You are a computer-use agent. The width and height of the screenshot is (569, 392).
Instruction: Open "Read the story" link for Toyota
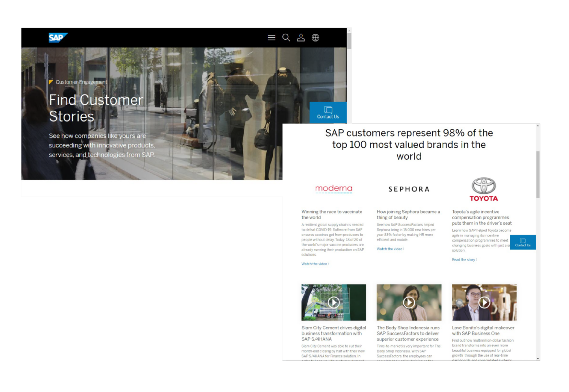coord(464,259)
